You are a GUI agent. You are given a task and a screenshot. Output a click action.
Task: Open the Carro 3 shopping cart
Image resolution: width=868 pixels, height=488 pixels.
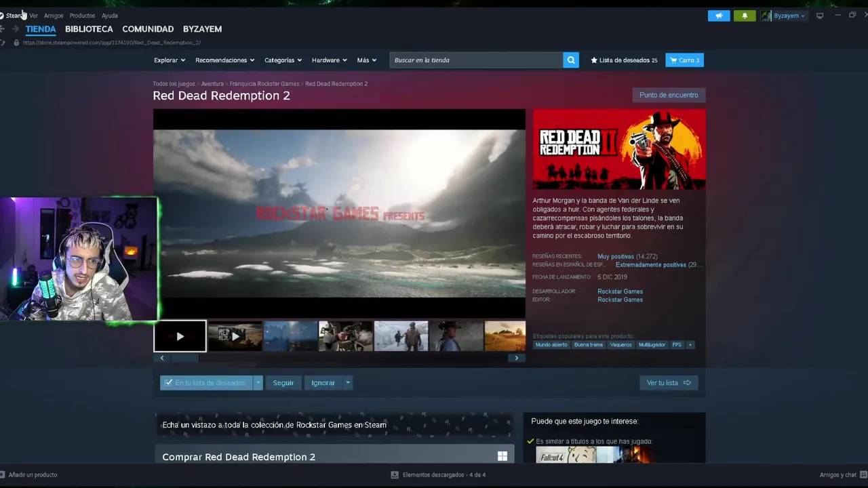click(x=684, y=60)
